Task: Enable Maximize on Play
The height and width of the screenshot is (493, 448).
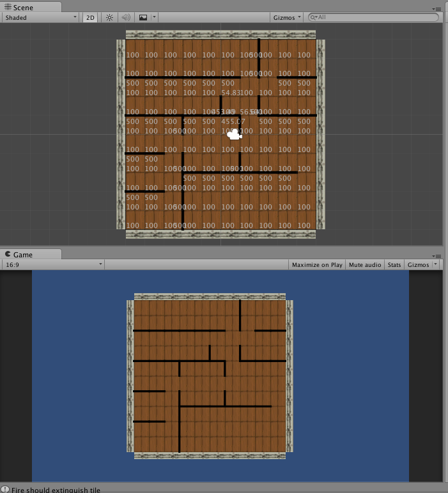Action: click(317, 264)
